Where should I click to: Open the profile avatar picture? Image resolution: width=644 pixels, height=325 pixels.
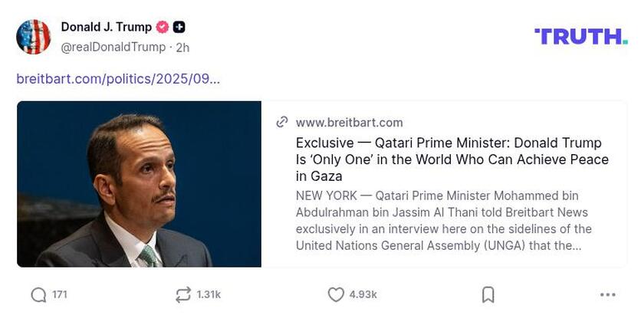pos(34,37)
